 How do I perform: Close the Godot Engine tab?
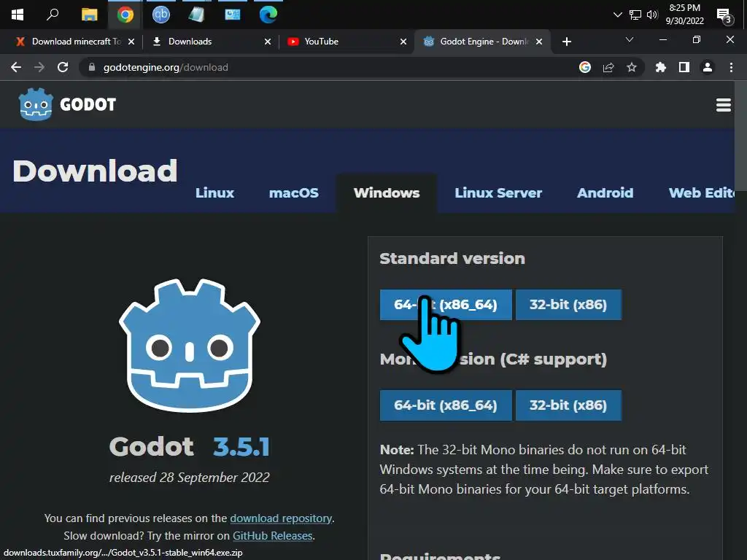point(539,42)
